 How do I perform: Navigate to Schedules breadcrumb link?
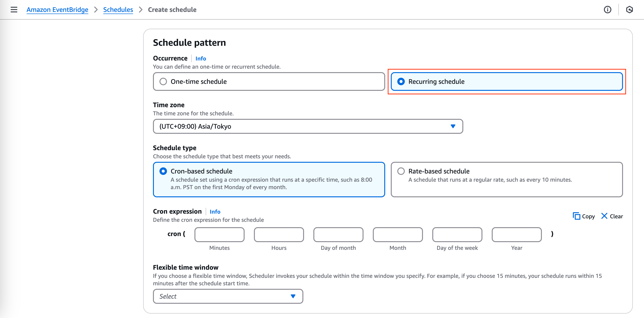pyautogui.click(x=118, y=10)
